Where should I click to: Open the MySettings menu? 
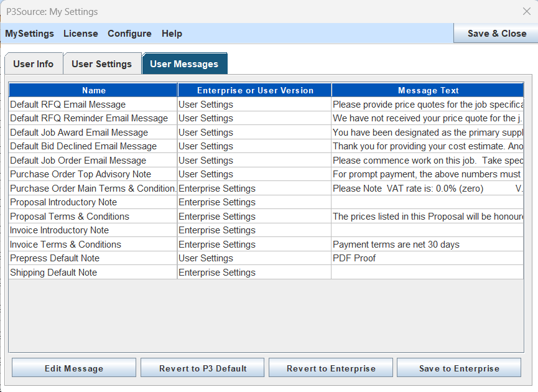coord(29,34)
